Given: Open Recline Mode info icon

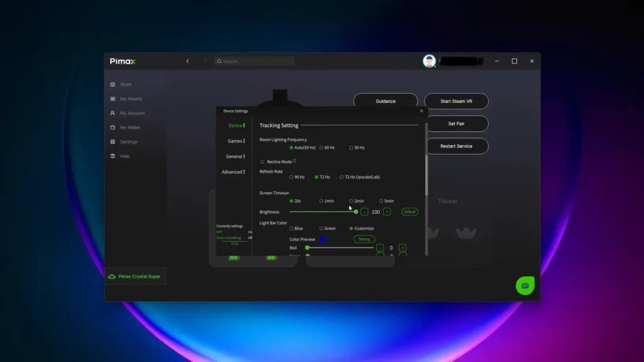Looking at the screenshot, I should pyautogui.click(x=294, y=161).
